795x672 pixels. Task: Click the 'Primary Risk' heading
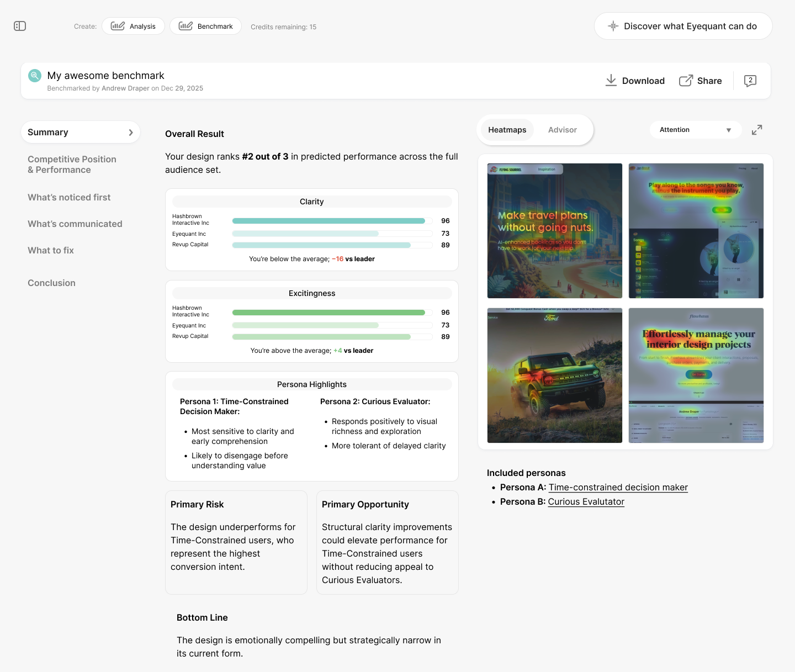(197, 504)
